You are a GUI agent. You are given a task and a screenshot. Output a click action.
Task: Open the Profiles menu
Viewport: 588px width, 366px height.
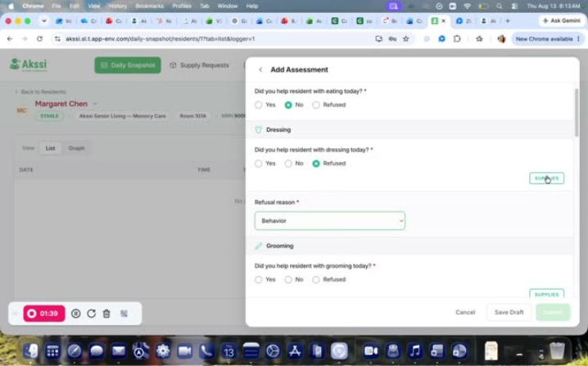[182, 6]
